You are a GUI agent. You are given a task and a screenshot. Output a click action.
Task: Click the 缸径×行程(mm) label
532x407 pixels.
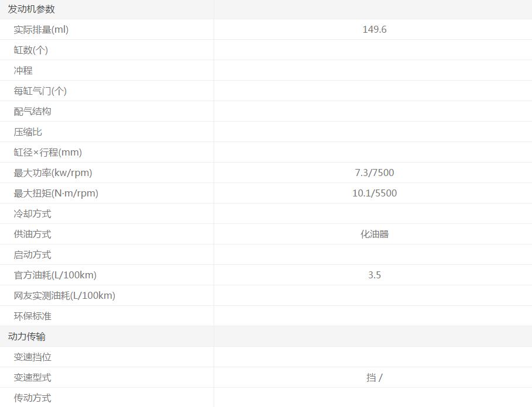48,153
